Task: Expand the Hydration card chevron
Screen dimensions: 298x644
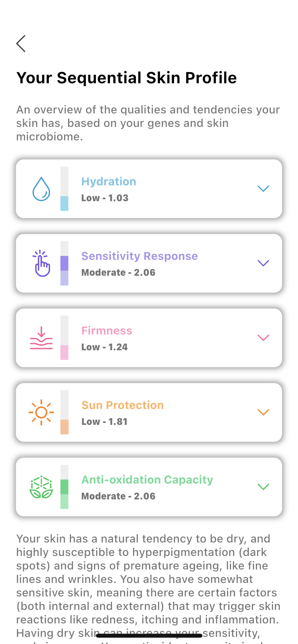Action: [263, 188]
